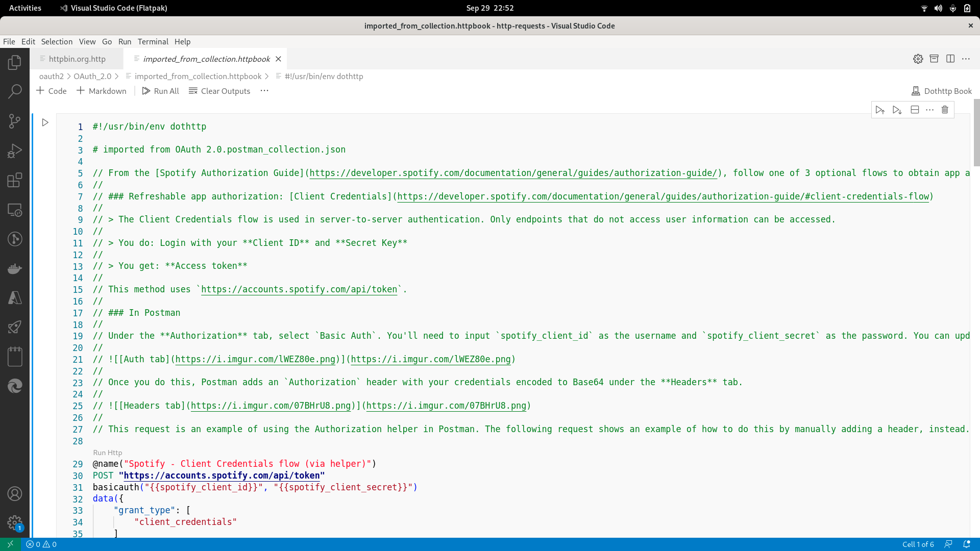Open first lWEZ80e.png imgur link on line 21

[x=256, y=359]
